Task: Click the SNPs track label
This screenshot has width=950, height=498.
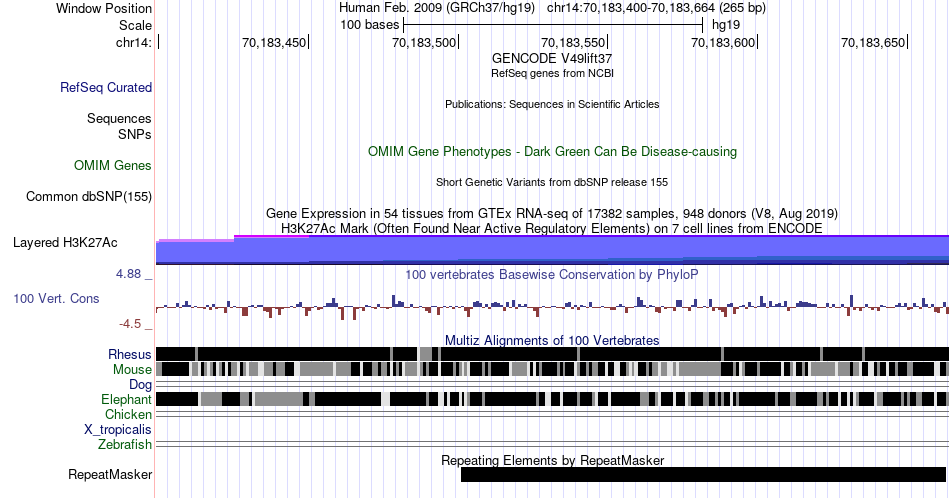Action: click(x=135, y=134)
